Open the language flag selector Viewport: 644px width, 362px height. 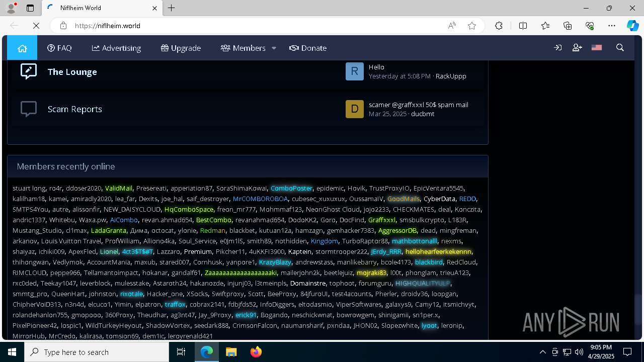pyautogui.click(x=597, y=48)
